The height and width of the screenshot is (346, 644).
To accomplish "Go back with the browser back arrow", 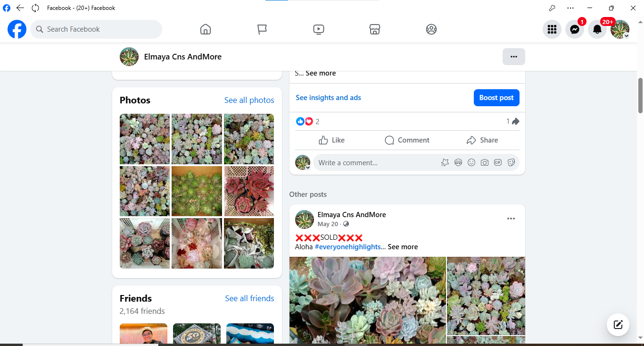I will coord(20,8).
